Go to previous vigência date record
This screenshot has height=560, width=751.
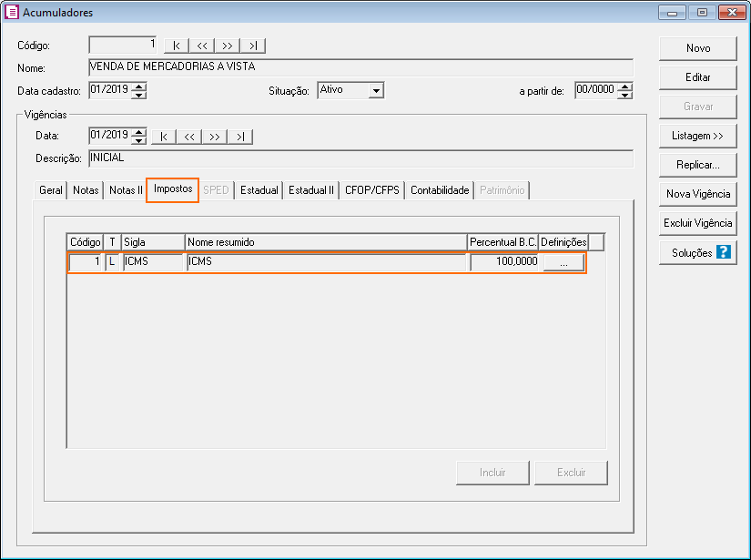(189, 137)
